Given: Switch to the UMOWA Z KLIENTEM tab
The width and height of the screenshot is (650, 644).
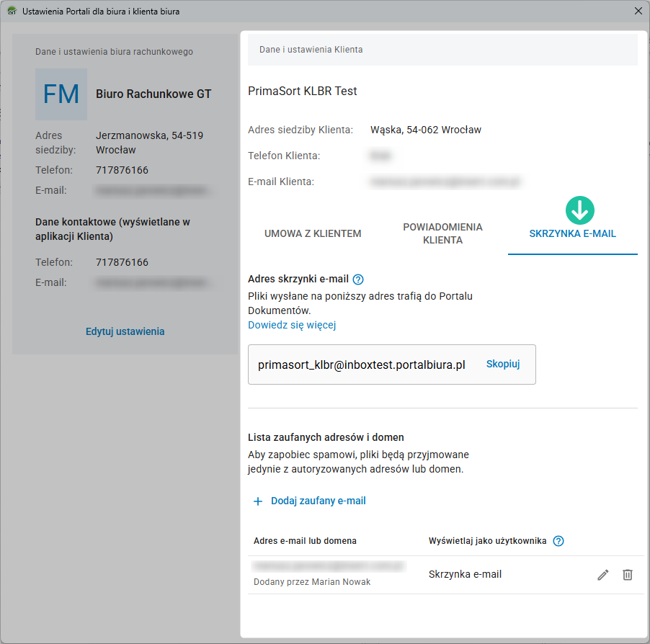Looking at the screenshot, I should tap(313, 233).
